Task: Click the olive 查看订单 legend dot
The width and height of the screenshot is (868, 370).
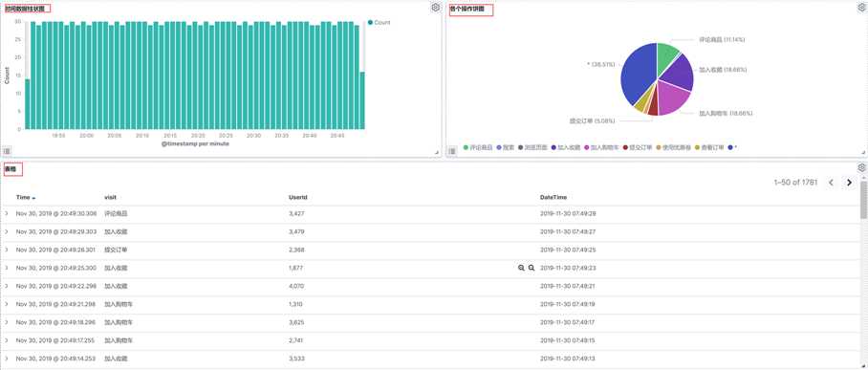Action: tap(697, 148)
